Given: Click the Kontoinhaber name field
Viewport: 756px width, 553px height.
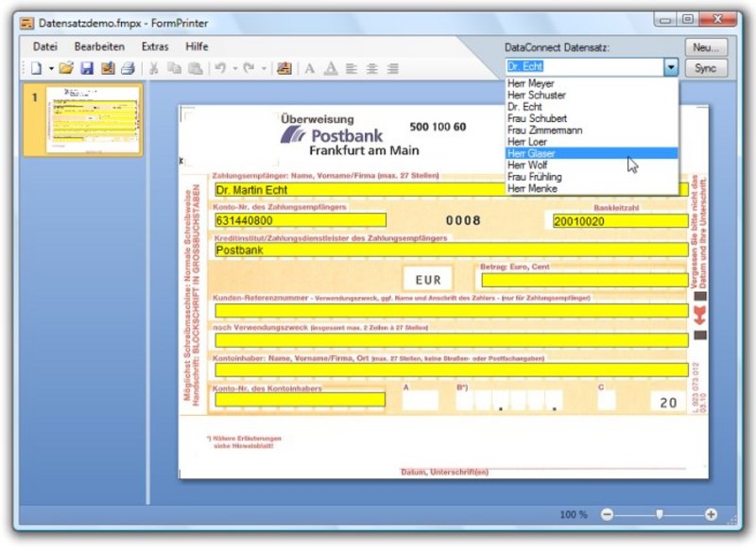Looking at the screenshot, I should coord(452,370).
